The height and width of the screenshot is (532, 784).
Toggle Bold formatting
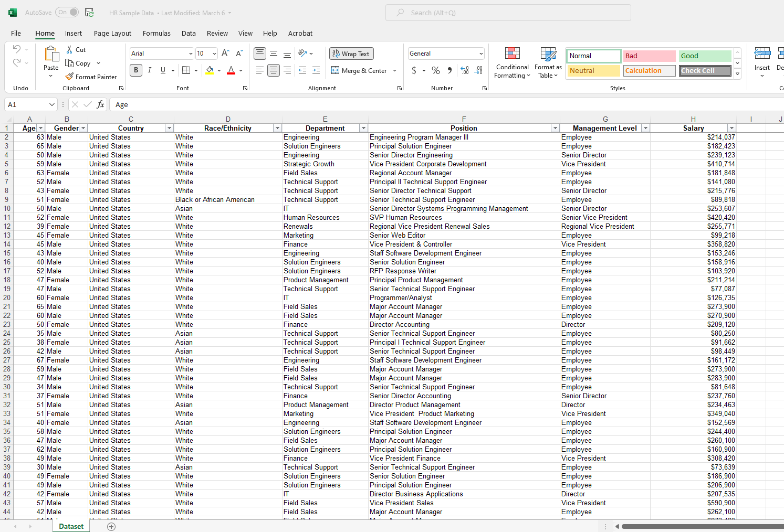136,70
